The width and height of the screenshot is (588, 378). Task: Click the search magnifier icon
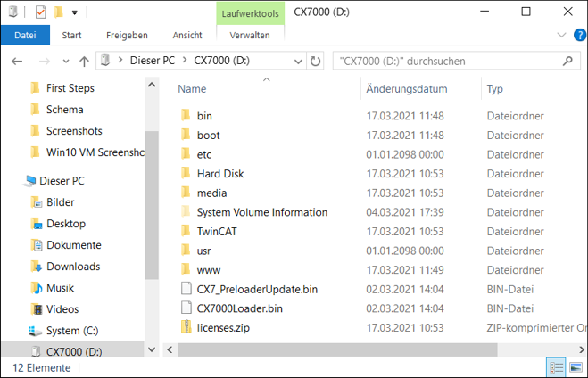tap(567, 61)
